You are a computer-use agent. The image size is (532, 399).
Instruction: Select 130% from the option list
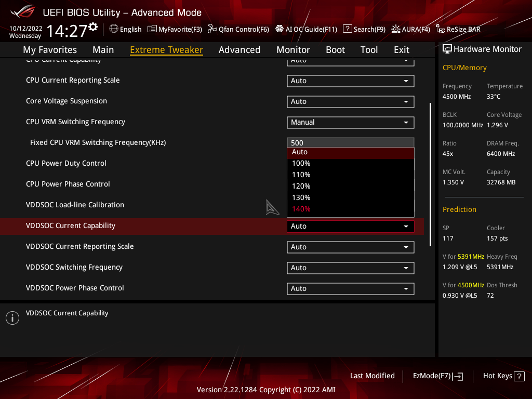(351, 198)
